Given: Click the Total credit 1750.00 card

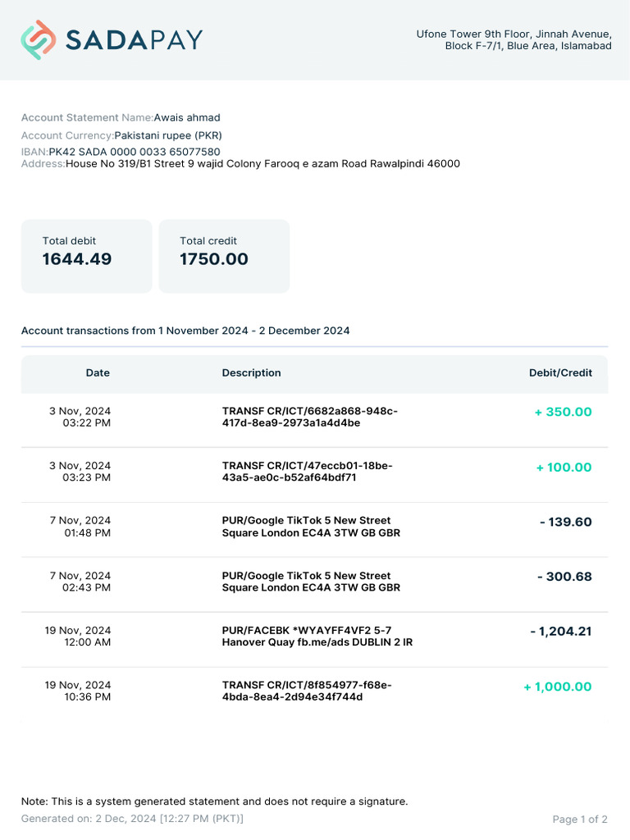Looking at the screenshot, I should coord(223,255).
